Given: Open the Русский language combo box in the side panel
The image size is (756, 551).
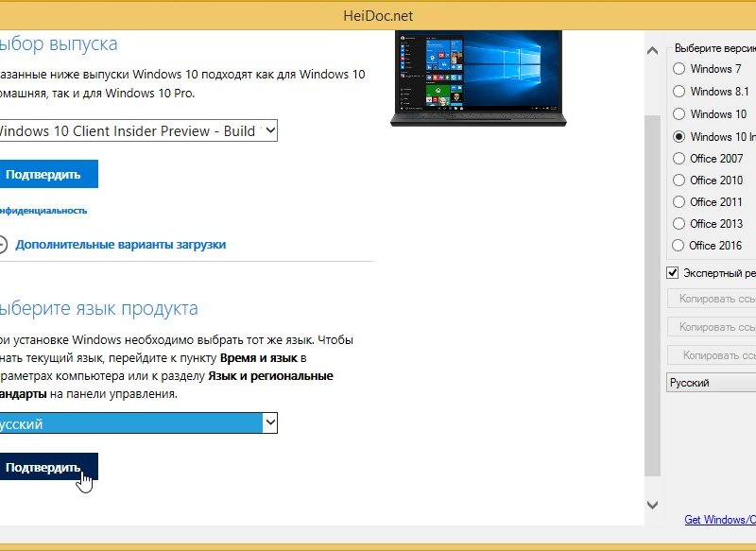Looking at the screenshot, I should tap(712, 383).
